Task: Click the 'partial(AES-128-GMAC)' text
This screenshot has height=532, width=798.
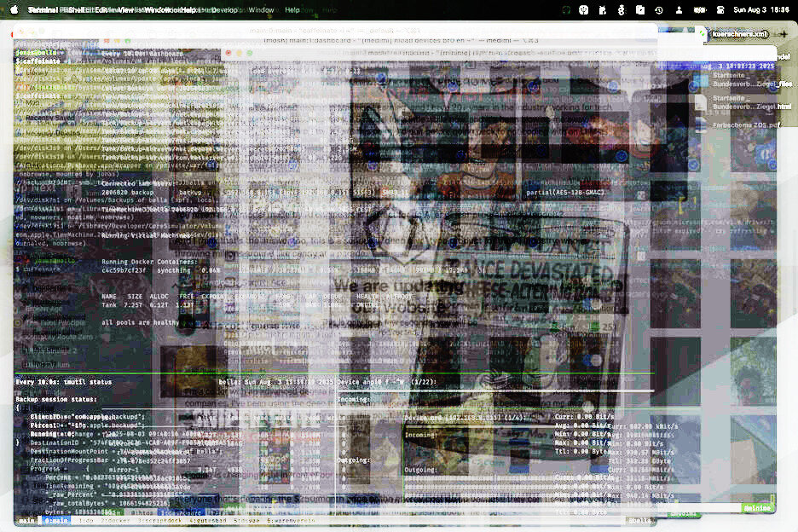Action: (x=565, y=193)
